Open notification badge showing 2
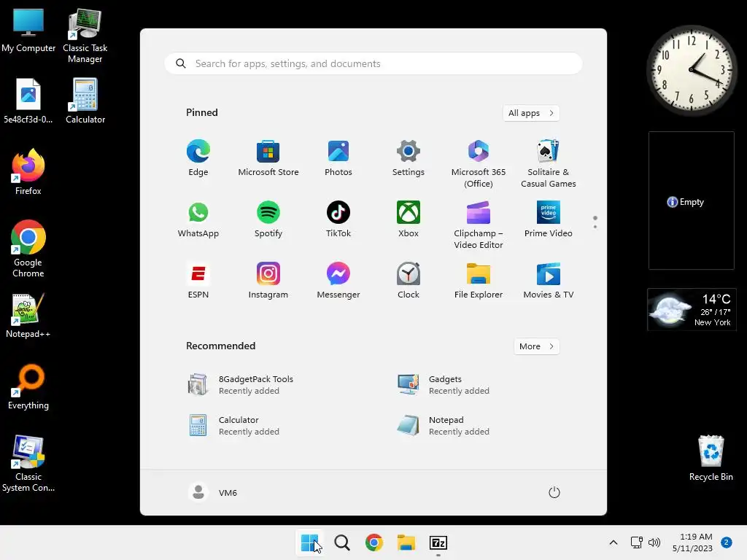 click(x=727, y=542)
